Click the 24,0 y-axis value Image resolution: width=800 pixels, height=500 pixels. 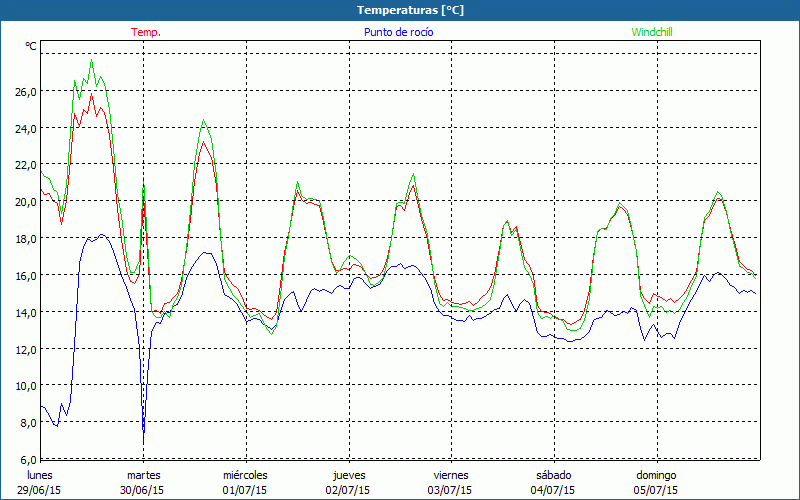click(26, 128)
